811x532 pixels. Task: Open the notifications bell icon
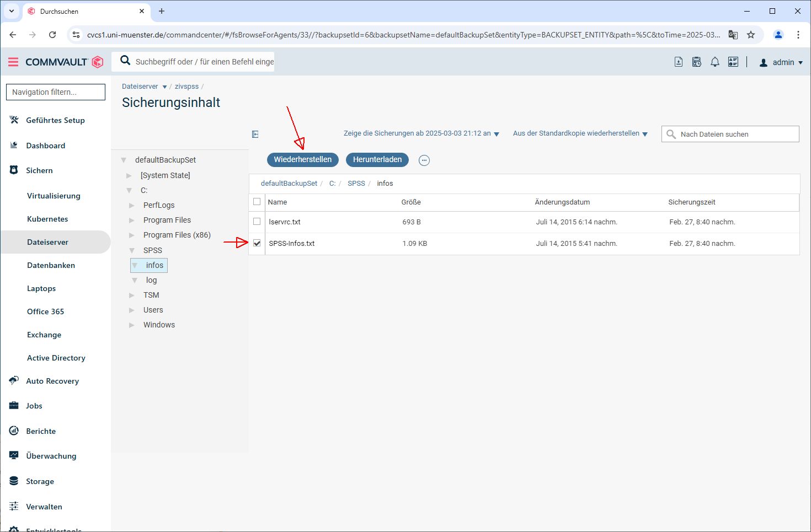point(714,62)
